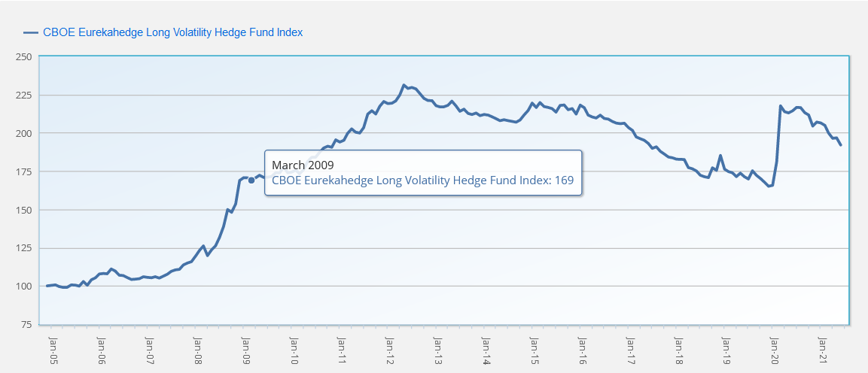Click the 225 y-axis label

coord(23,95)
